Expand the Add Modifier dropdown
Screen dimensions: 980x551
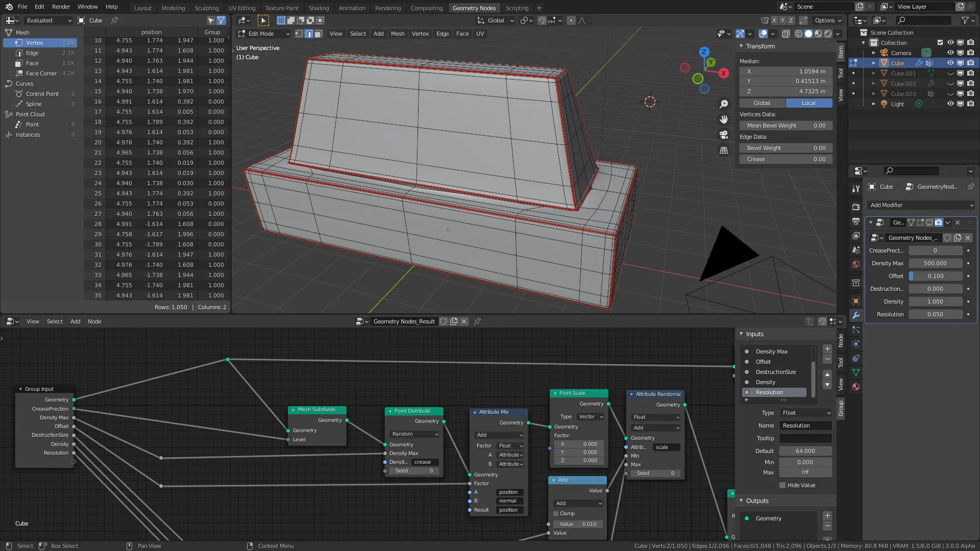[x=921, y=205]
